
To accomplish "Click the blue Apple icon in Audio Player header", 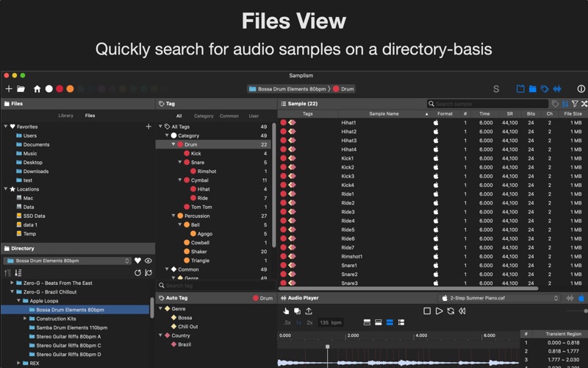I will click(581, 298).
